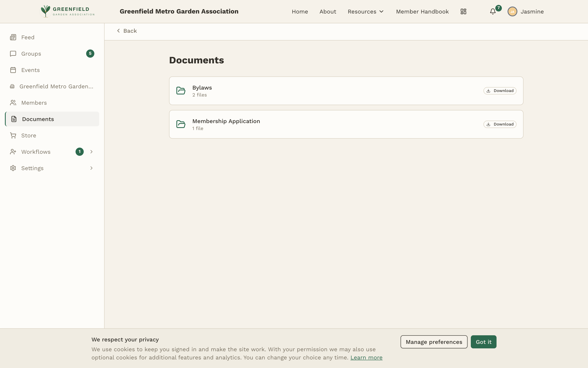Click Manage preferences in cookie banner
The image size is (588, 368).
click(434, 342)
